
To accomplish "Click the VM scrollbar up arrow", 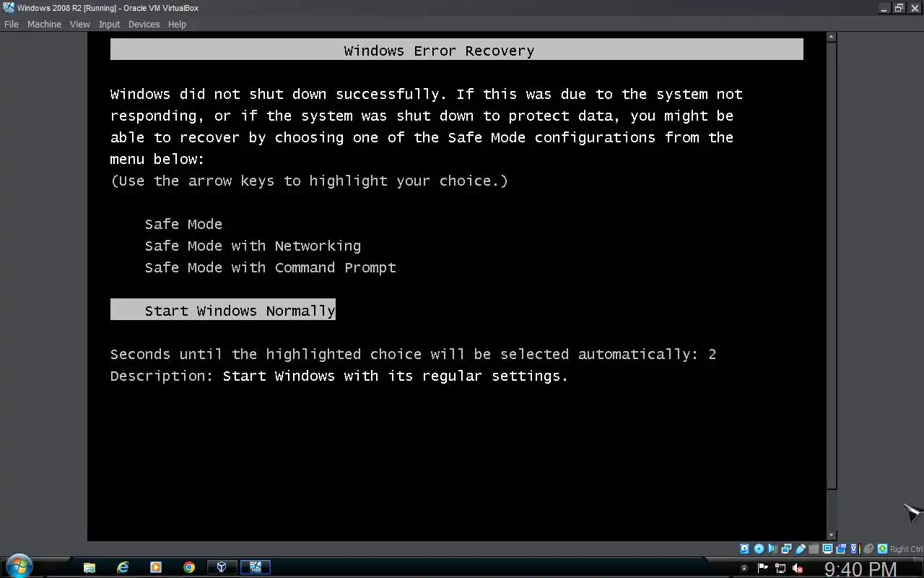I will (832, 36).
